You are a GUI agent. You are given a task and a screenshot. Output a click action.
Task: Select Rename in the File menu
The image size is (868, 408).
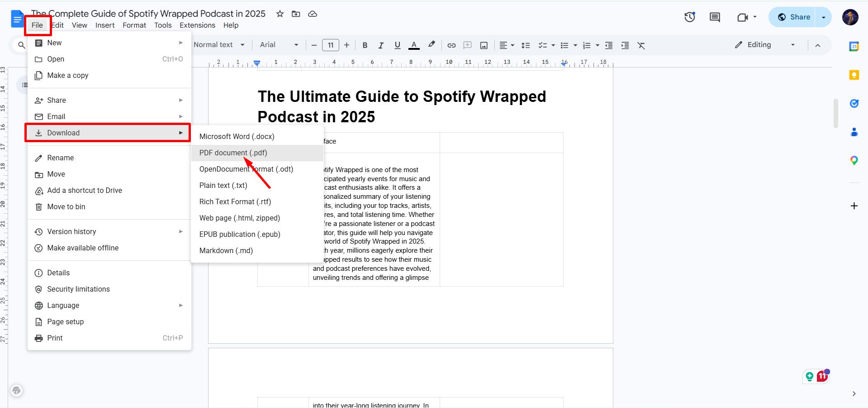109,158
